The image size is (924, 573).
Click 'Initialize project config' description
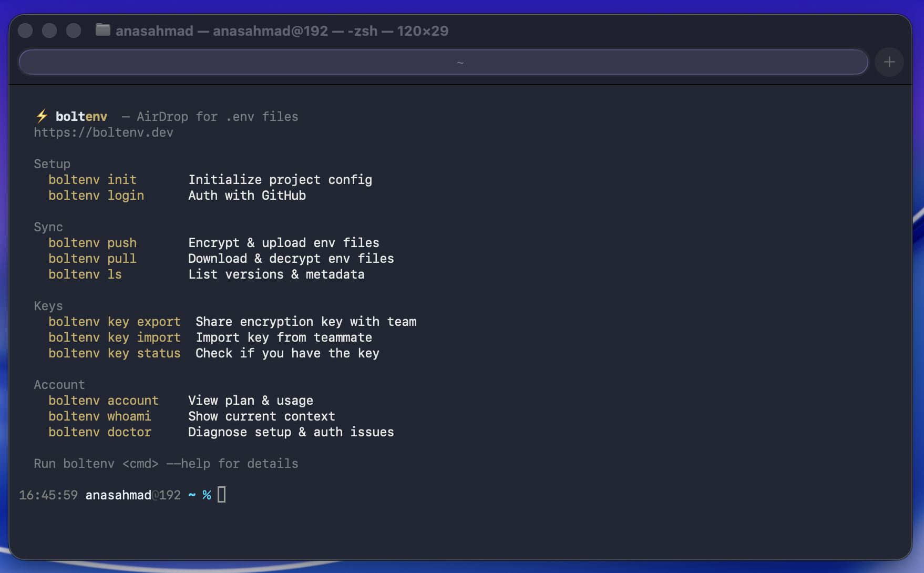280,180
